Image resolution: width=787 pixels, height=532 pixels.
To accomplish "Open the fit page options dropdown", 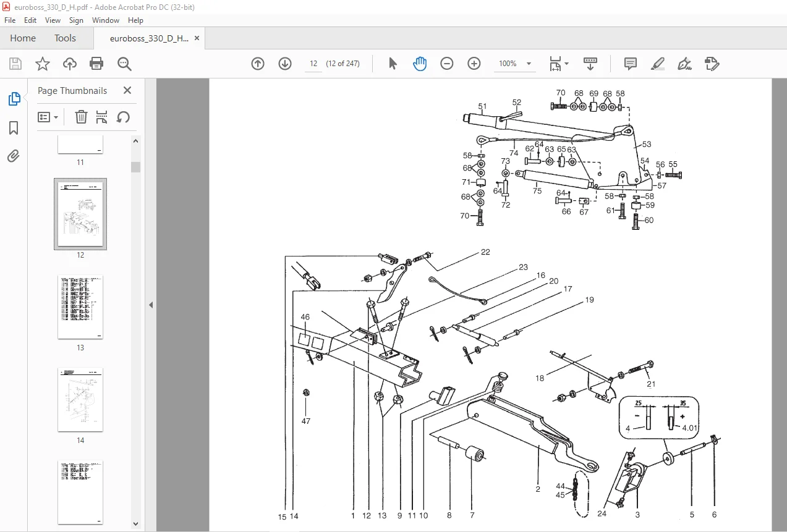I will coord(559,64).
